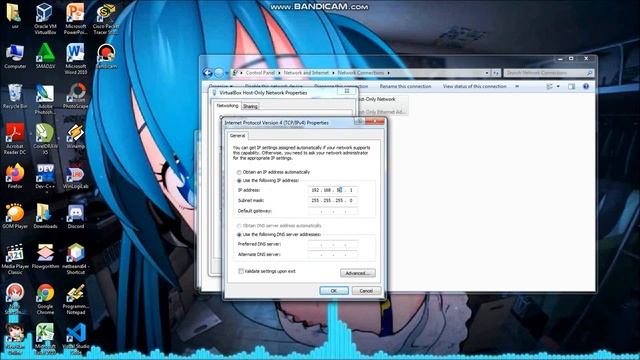Select the Bandicam desktop shortcut
The image size is (640, 360).
click(x=106, y=56)
